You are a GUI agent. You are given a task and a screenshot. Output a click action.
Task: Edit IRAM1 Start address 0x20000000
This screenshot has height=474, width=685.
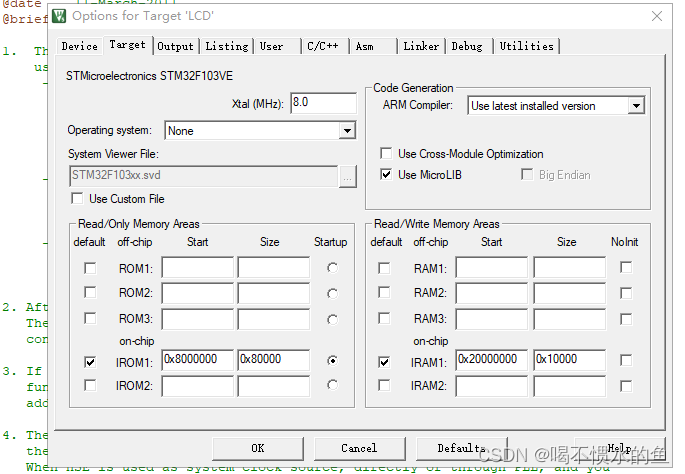tap(492, 360)
